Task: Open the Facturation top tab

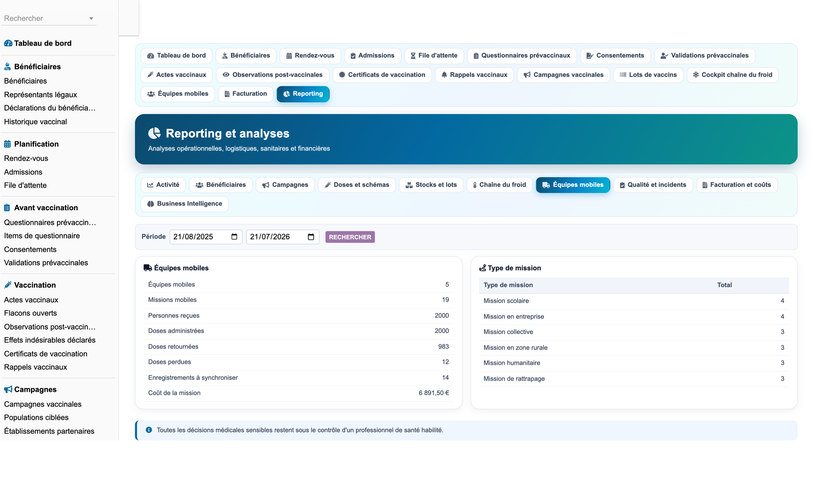Action: point(245,94)
